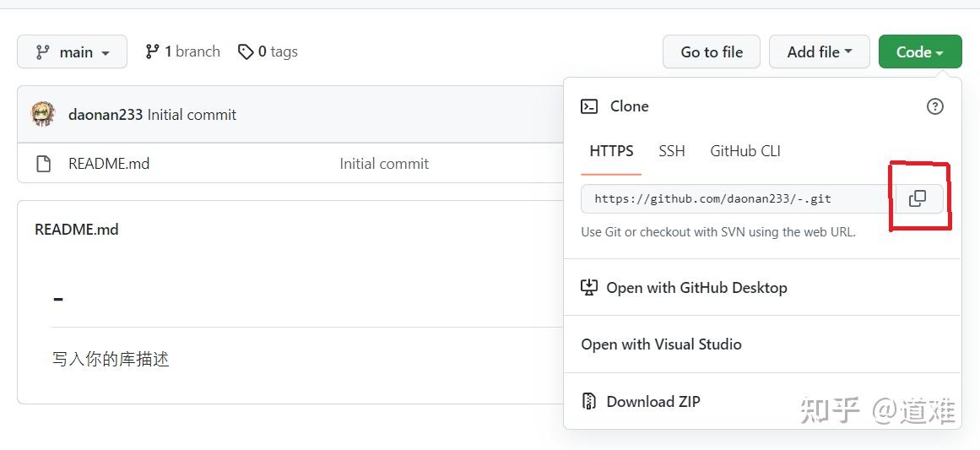Click the README.md file icon
980x450 pixels.
point(44,164)
